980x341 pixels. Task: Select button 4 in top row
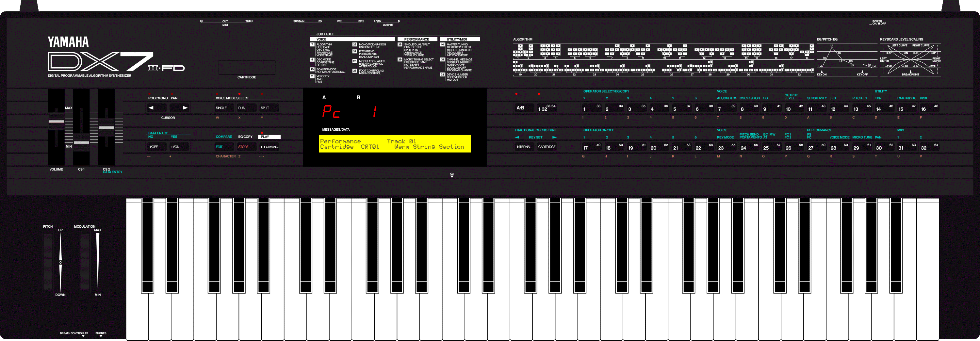tap(659, 108)
